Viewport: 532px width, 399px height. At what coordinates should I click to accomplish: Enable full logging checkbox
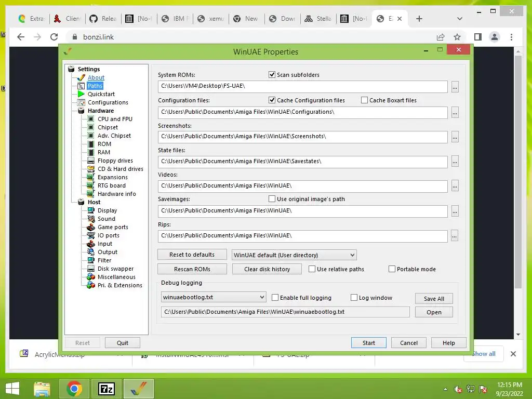[x=275, y=298]
